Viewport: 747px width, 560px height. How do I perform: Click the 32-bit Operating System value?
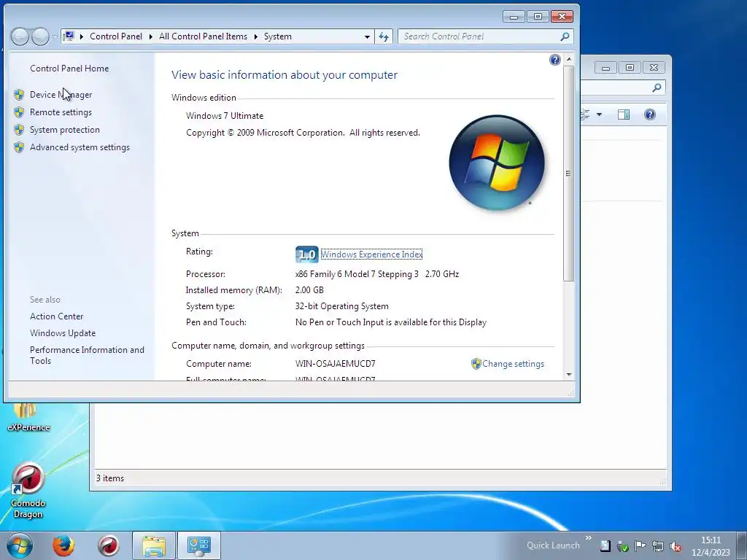click(x=342, y=307)
